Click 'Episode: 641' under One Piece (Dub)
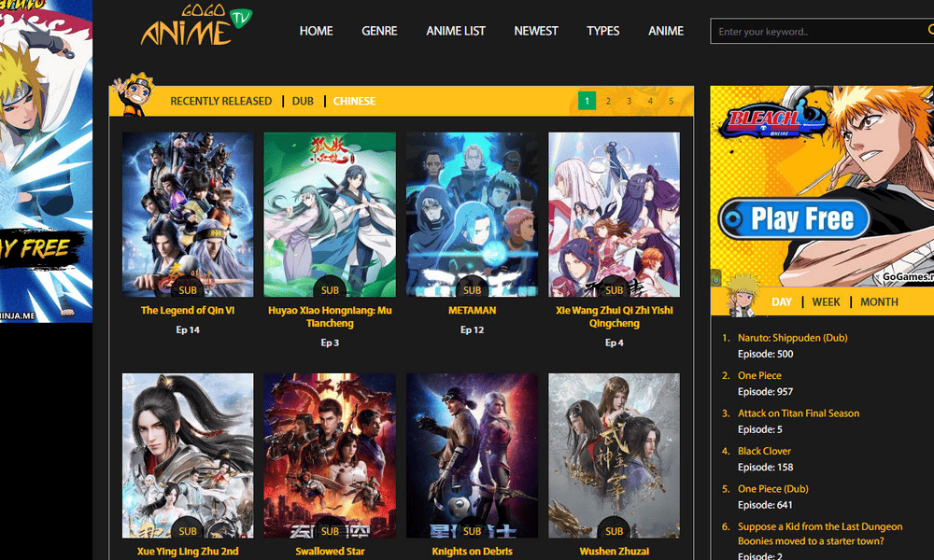Image resolution: width=934 pixels, height=560 pixels. click(766, 505)
